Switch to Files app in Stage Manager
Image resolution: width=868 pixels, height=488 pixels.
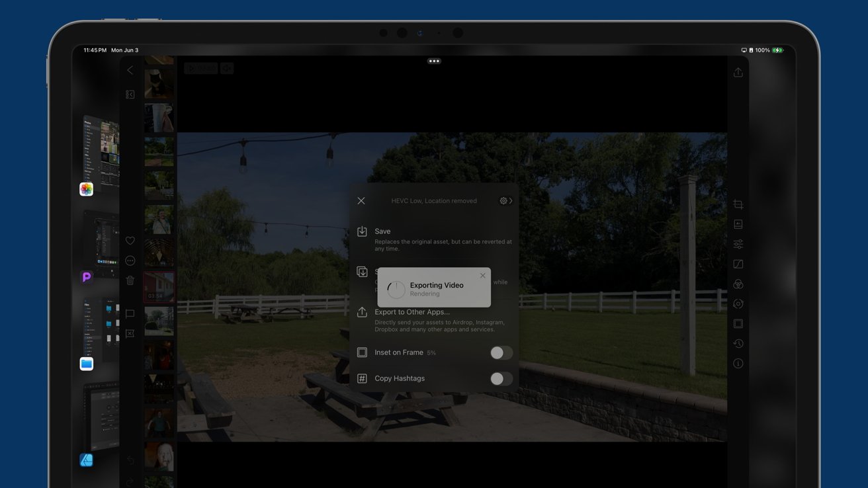[87, 364]
